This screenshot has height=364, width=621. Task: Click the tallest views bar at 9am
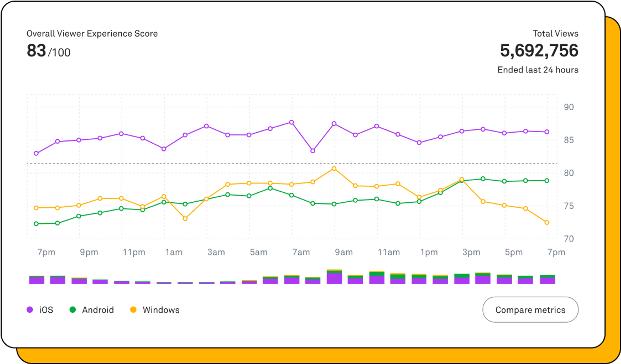point(334,277)
